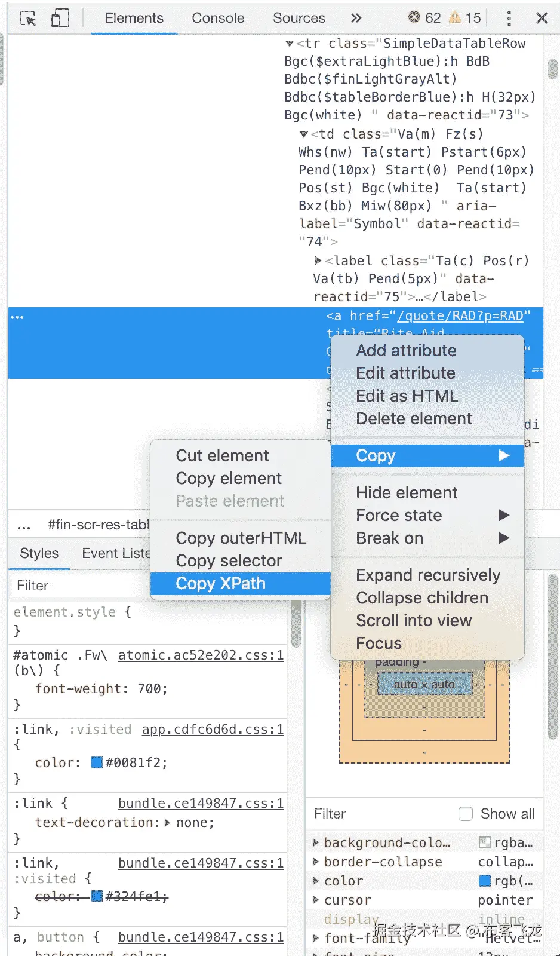The image size is (560, 956).
Task: Close the DevTools panel
Action: (x=541, y=18)
